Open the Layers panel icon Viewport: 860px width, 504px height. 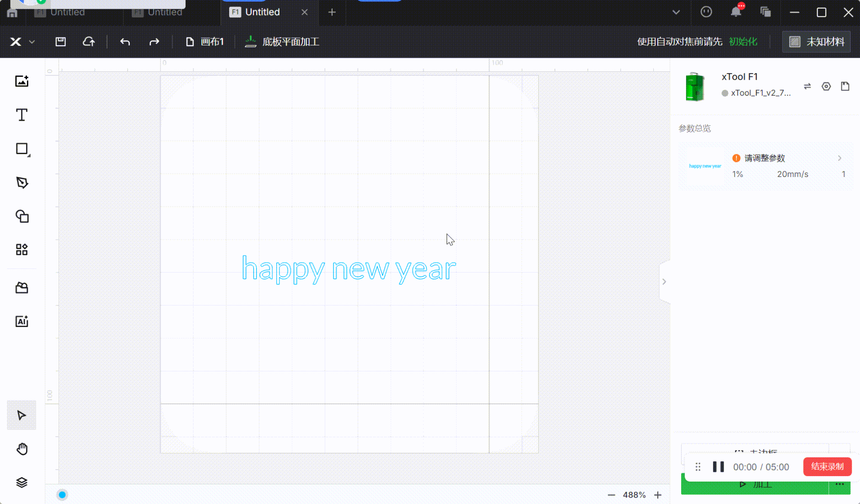21,483
